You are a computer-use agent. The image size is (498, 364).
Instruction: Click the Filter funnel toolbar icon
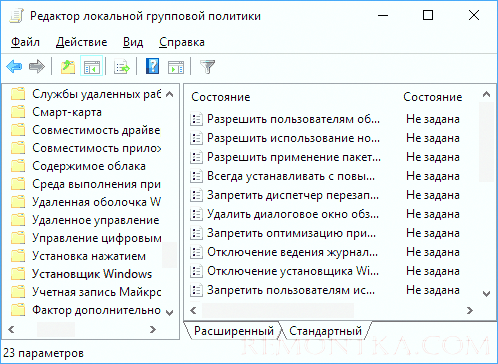207,67
